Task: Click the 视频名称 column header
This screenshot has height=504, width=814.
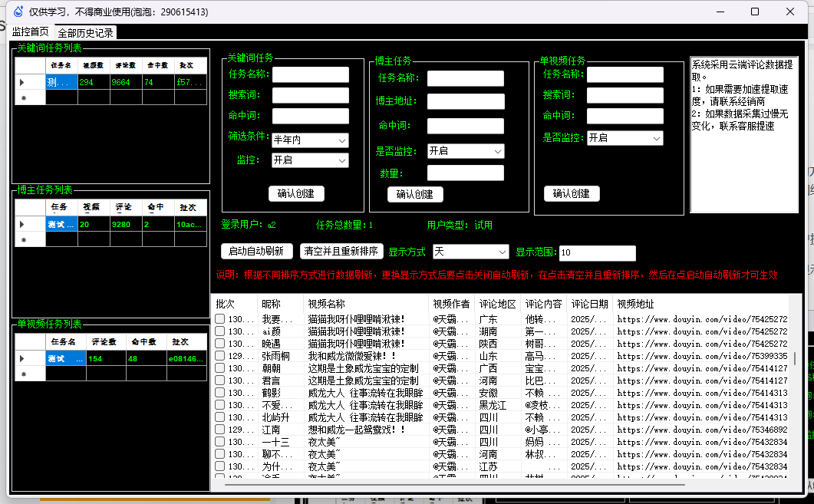Action: click(365, 305)
